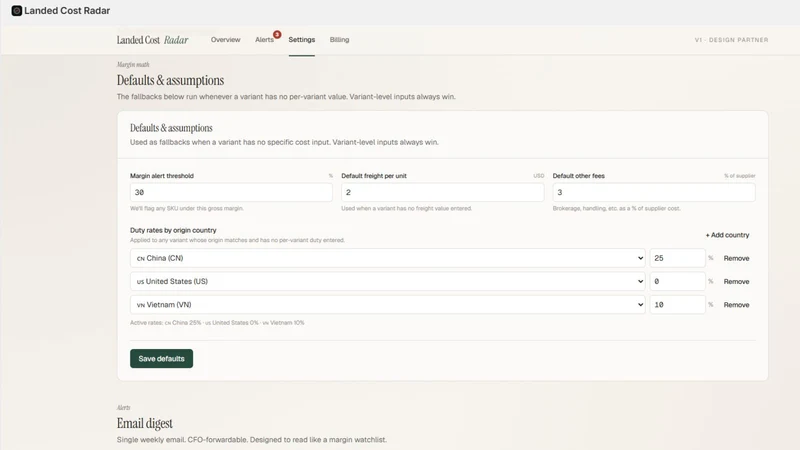Click the 'Used when a variant has no freight' hint
The image size is (800, 450).
(x=407, y=208)
